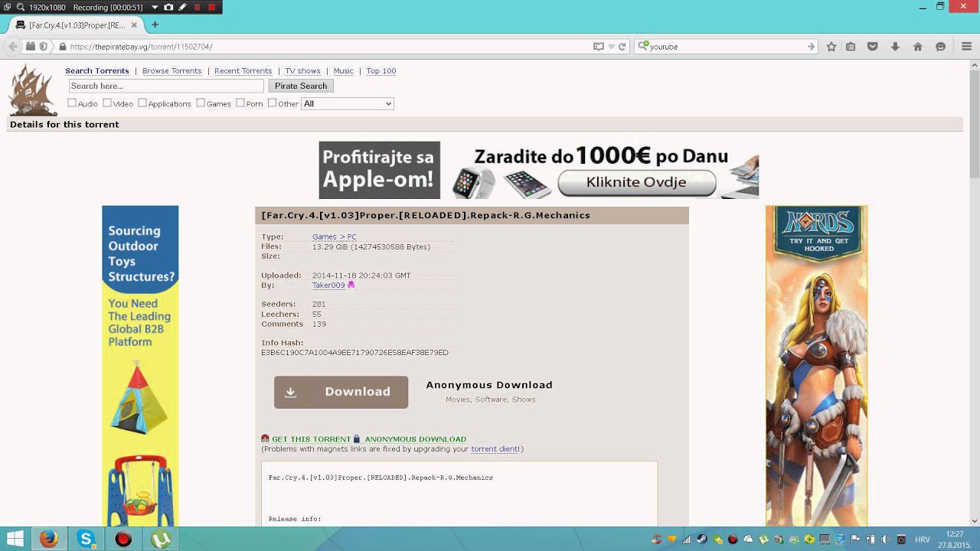Click the reader view book icon
This screenshot has width=980, height=551.
(599, 47)
